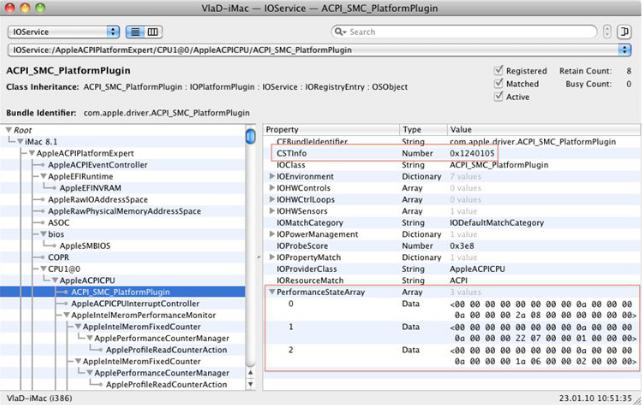The width and height of the screenshot is (642, 405).
Task: Switch to list view mode
Action: [135, 32]
